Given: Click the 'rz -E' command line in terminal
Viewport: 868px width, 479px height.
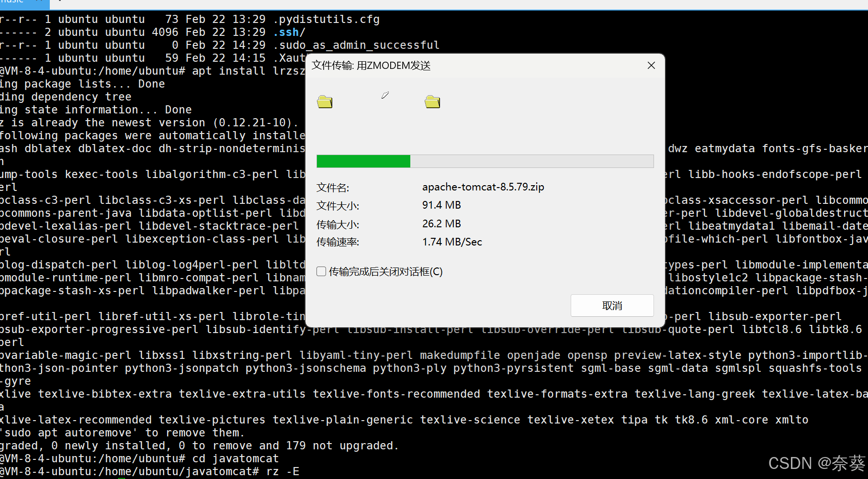Looking at the screenshot, I should [x=282, y=471].
